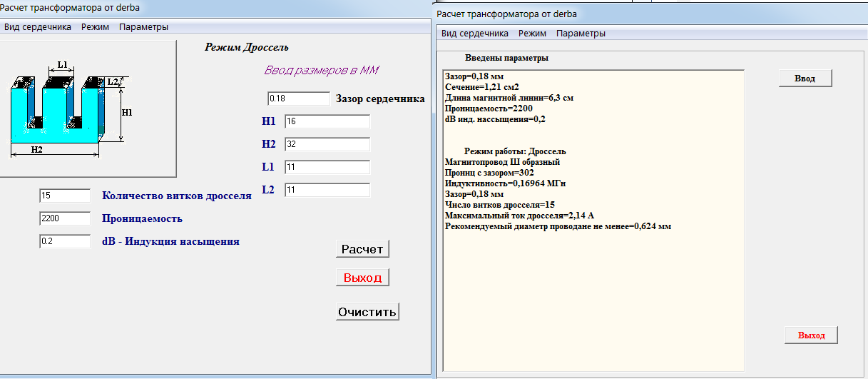Click the line 'Прониц с зазором=302'
This screenshot has height=379, width=868.
pos(489,173)
